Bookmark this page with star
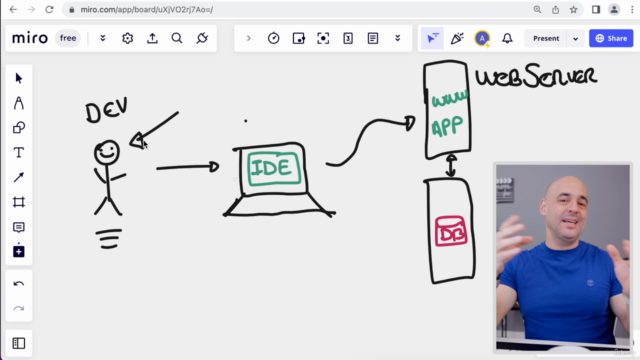640x360 pixels. pos(573,9)
